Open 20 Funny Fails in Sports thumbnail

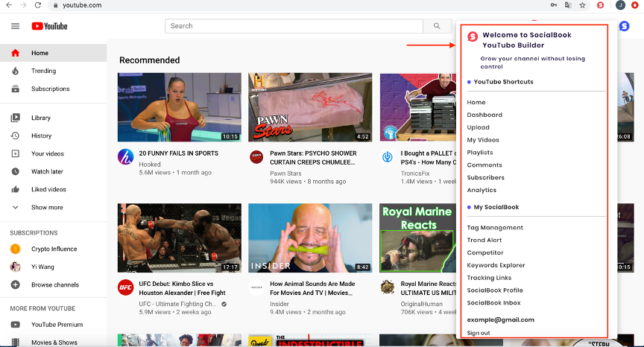click(180, 107)
